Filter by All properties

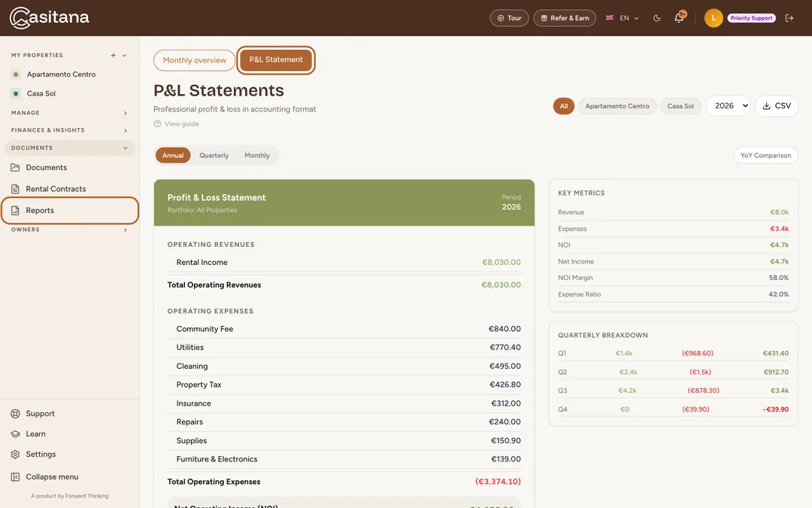[563, 106]
